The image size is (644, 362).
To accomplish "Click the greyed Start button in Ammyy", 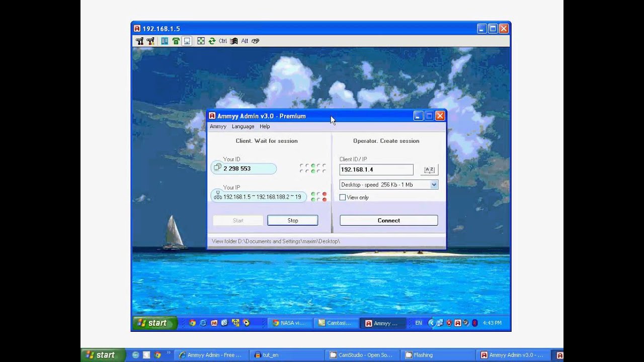I will pyautogui.click(x=238, y=220).
